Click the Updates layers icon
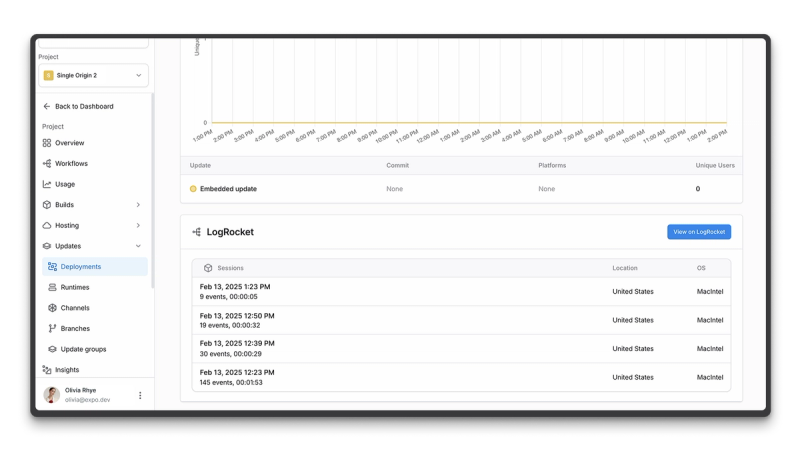The width and height of the screenshot is (800, 451). 47,246
